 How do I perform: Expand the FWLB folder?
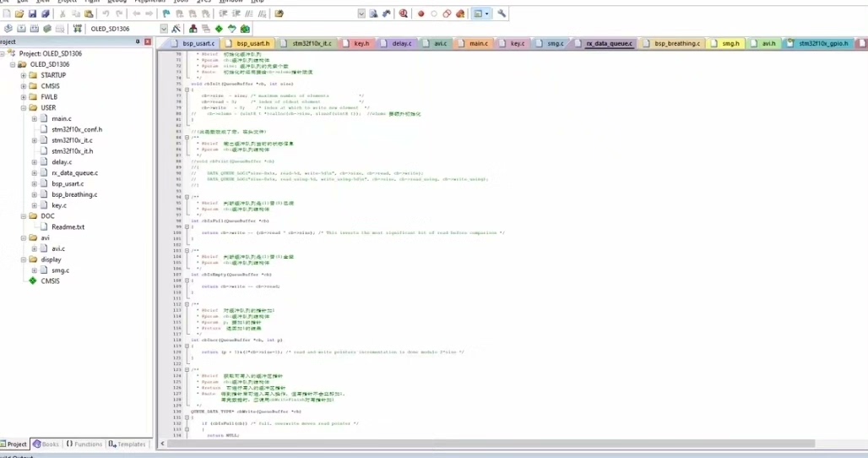pos(24,97)
